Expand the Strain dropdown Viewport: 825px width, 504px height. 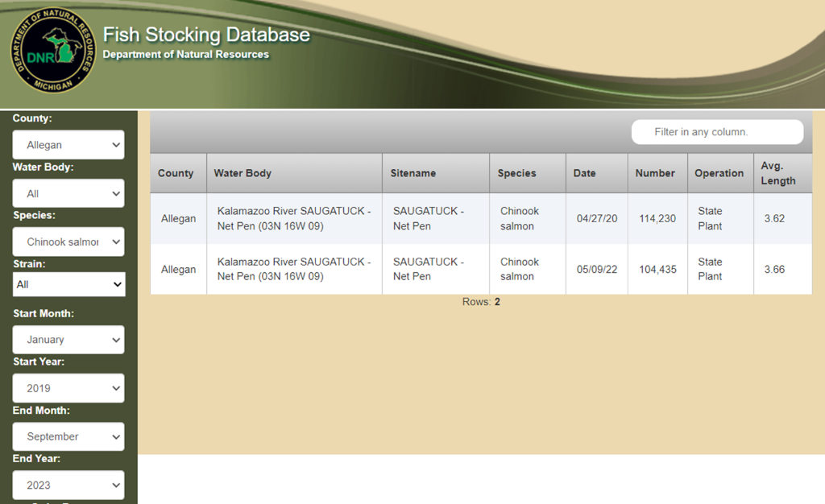(x=68, y=284)
